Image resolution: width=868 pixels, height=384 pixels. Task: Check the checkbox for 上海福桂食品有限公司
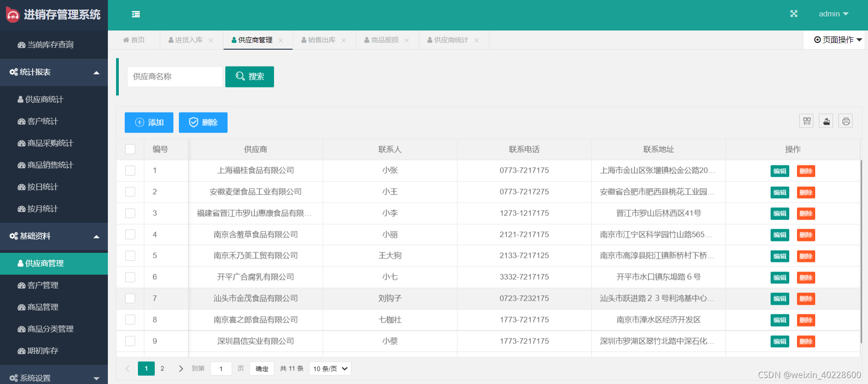tap(130, 170)
